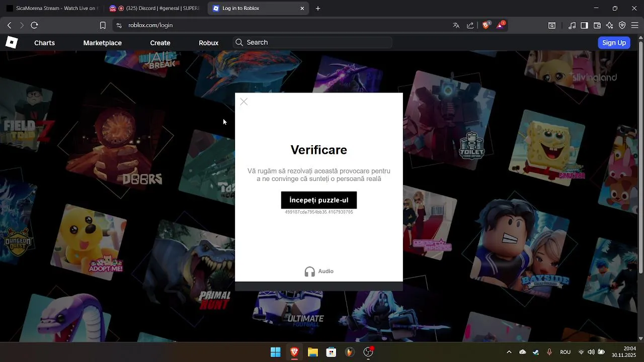Bookmark this page with the bookmark icon
This screenshot has height=362, width=644.
[103, 25]
